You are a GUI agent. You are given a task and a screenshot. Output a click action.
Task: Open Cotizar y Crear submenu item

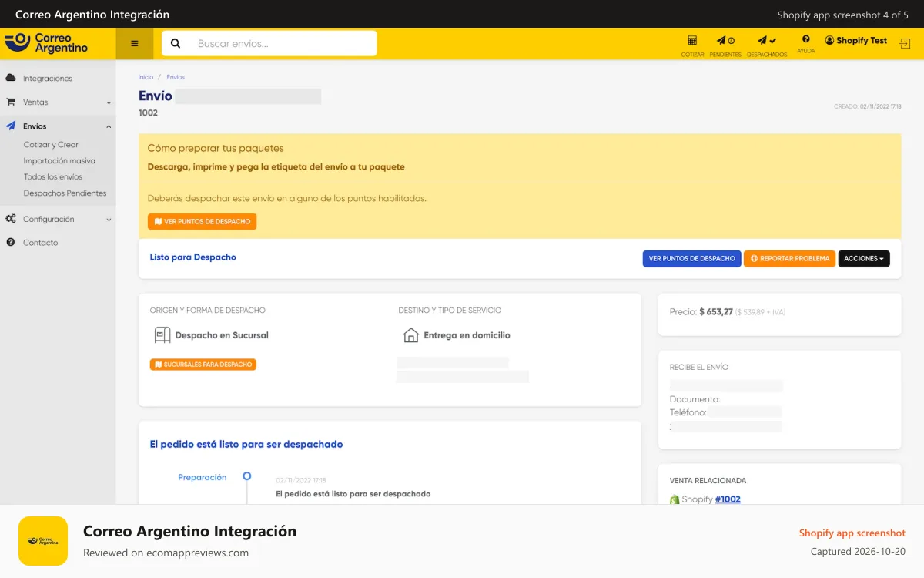(x=51, y=145)
